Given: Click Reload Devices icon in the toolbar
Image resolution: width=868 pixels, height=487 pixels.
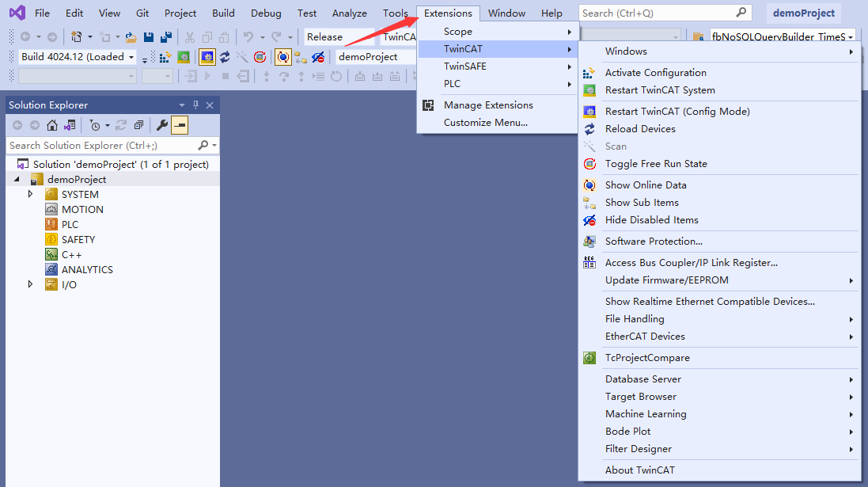Looking at the screenshot, I should 225,57.
